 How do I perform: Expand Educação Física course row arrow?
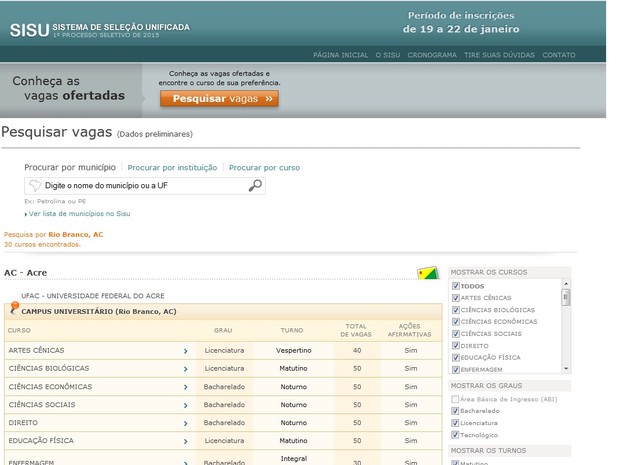pyautogui.click(x=185, y=441)
